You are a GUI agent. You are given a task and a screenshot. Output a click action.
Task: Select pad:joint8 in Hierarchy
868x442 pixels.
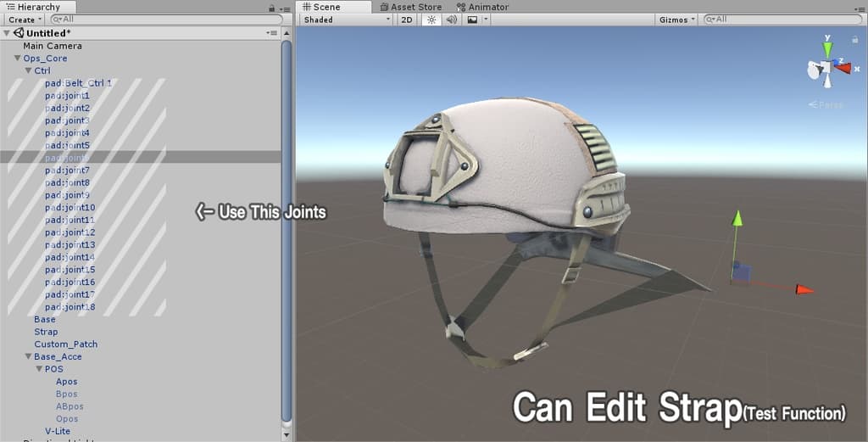pyautogui.click(x=67, y=182)
